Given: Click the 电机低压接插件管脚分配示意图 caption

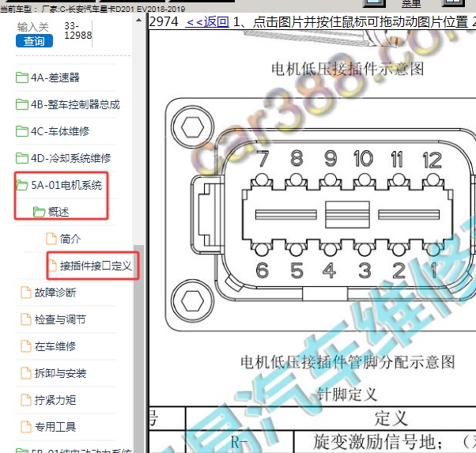Looking at the screenshot, I should click(347, 362).
